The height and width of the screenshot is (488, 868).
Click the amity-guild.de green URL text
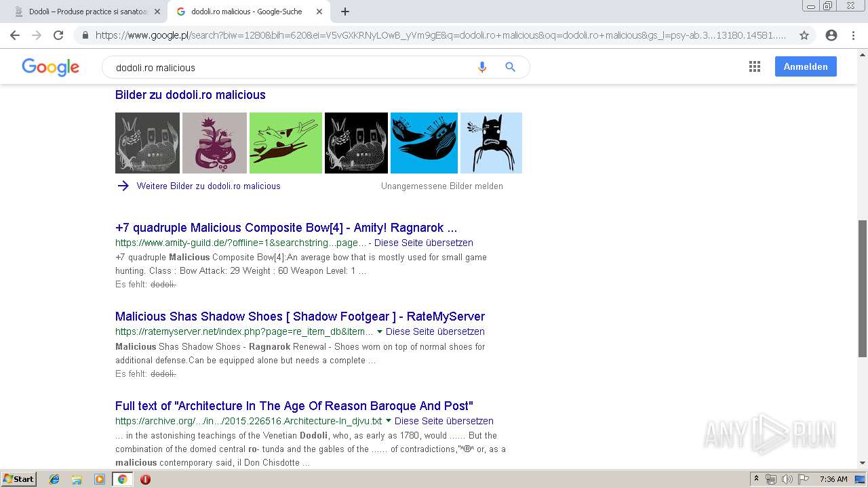pyautogui.click(x=241, y=243)
